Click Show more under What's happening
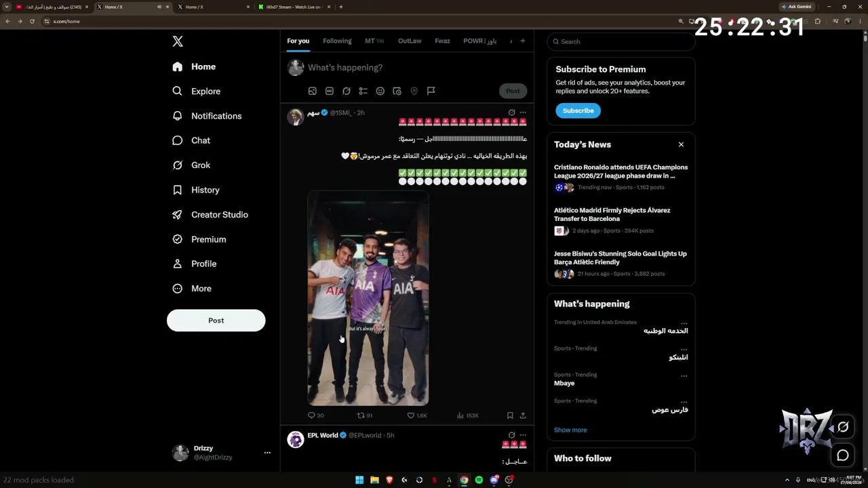Image resolution: width=868 pixels, height=488 pixels. 570,430
